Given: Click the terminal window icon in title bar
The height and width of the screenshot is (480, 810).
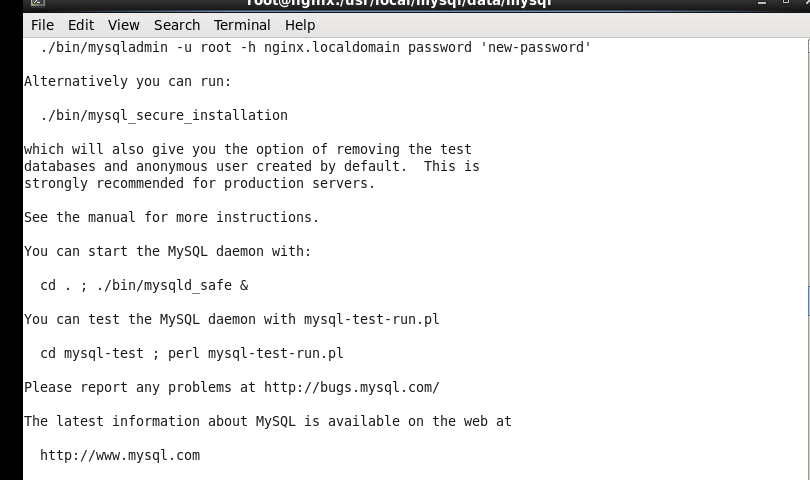Looking at the screenshot, I should click(x=37, y=4).
